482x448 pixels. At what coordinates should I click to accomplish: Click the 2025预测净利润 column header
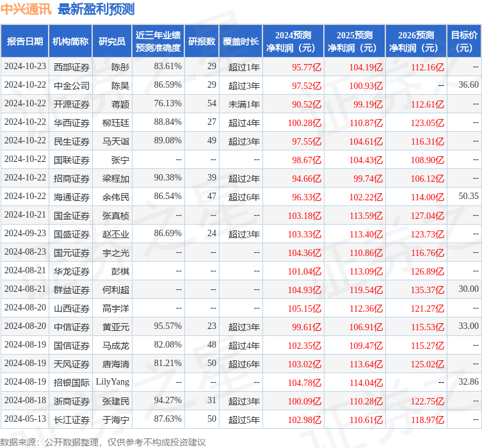355,41
